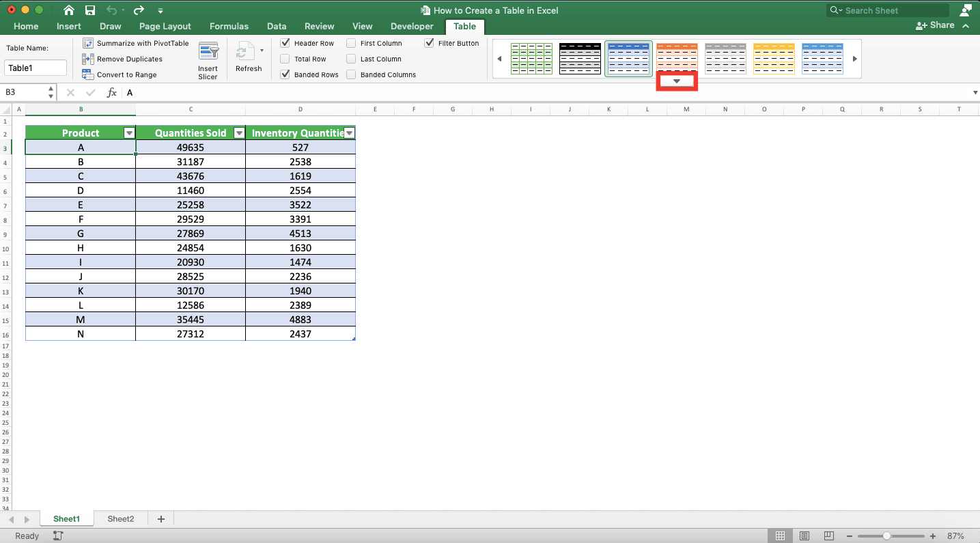This screenshot has height=543, width=980.
Task: Enable the Banded Columns checkbox
Action: tap(351, 74)
